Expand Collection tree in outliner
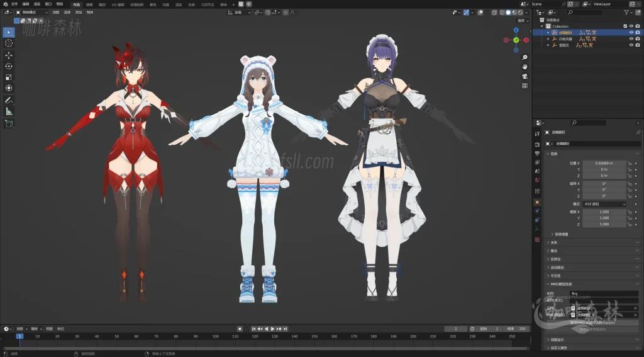Viewport: 644px width, 357px height. (541, 26)
